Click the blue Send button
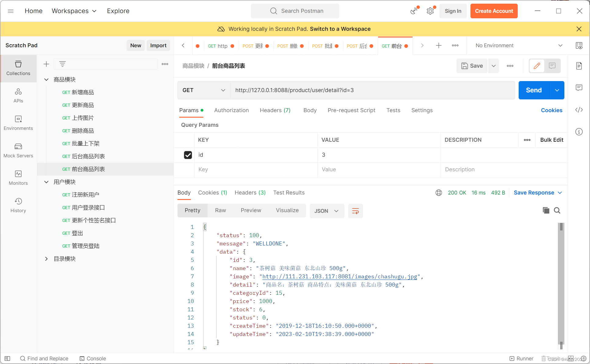The image size is (590, 364). tap(534, 90)
